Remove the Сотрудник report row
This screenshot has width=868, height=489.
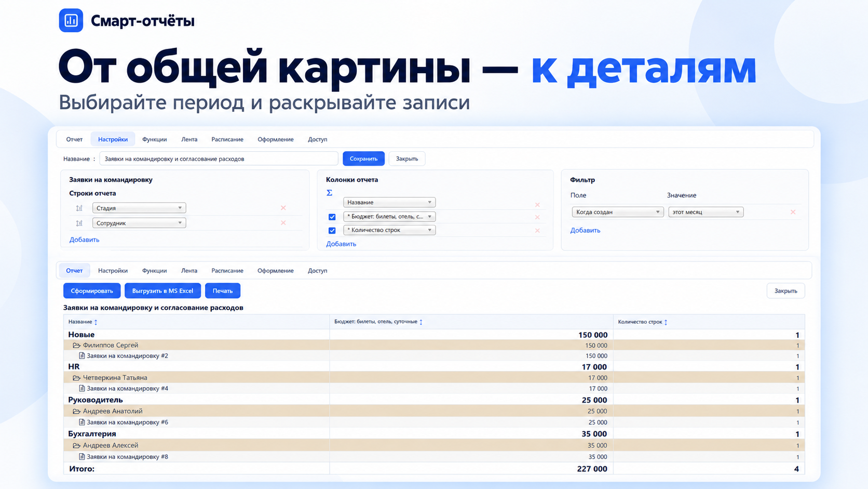[x=283, y=223]
